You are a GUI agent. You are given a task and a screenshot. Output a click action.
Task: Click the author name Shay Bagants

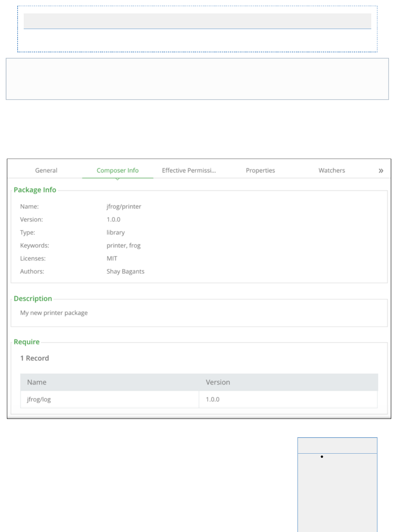125,271
